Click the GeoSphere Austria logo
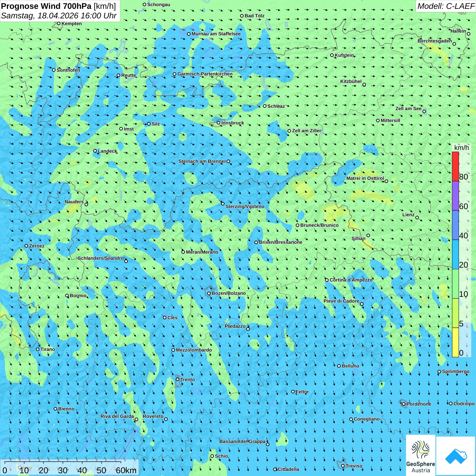This screenshot has width=476, height=476. [x=421, y=455]
